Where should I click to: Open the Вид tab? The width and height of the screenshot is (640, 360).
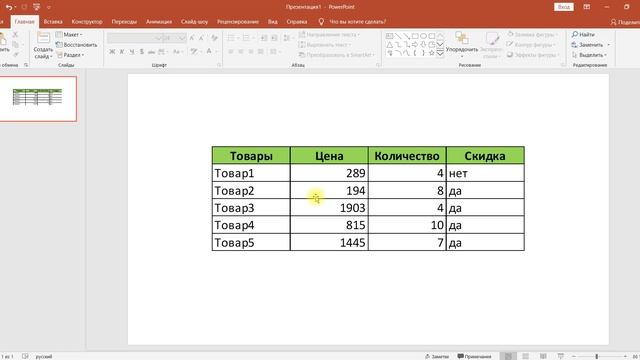click(x=273, y=22)
